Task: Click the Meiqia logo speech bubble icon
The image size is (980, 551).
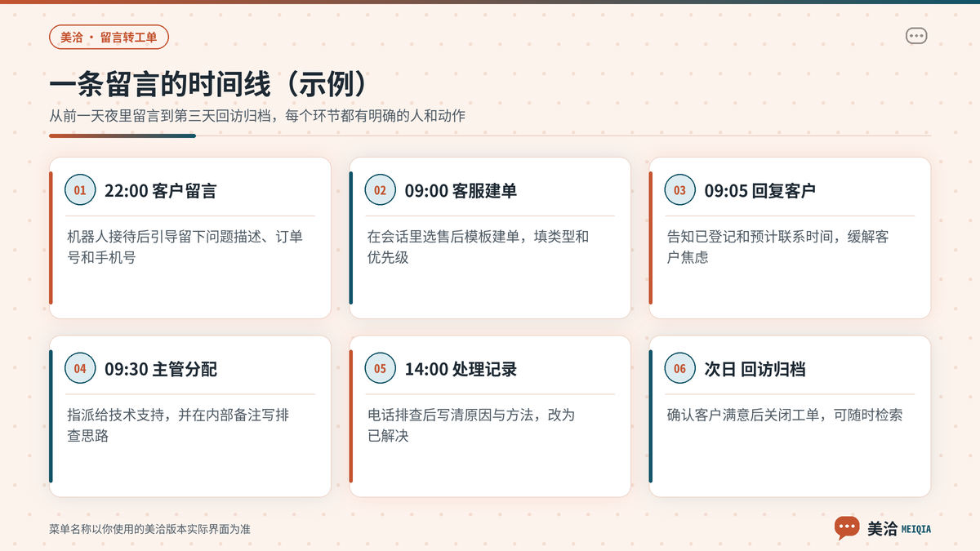Action: click(x=847, y=528)
